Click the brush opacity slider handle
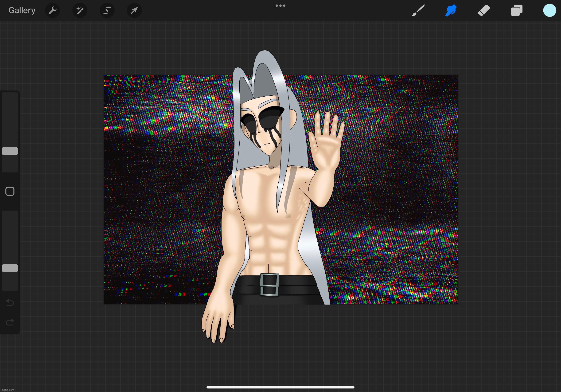Viewport: 561px width, 392px height. (10, 268)
